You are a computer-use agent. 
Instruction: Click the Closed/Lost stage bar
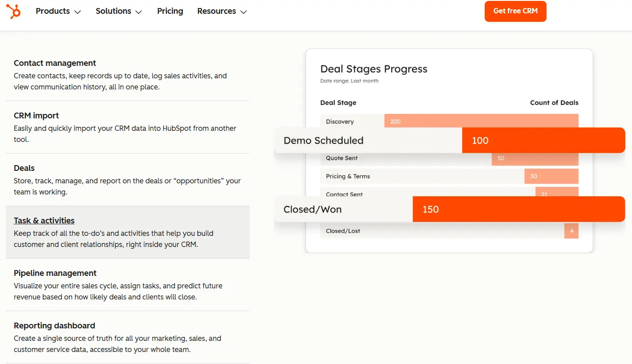571,231
